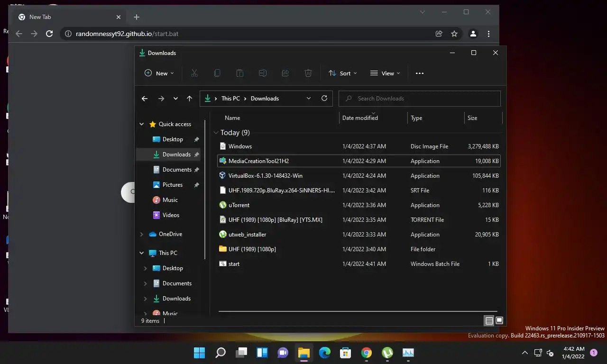Image resolution: width=607 pixels, height=364 pixels.
Task: Open Chrome three-dot menu
Action: [x=488, y=34]
